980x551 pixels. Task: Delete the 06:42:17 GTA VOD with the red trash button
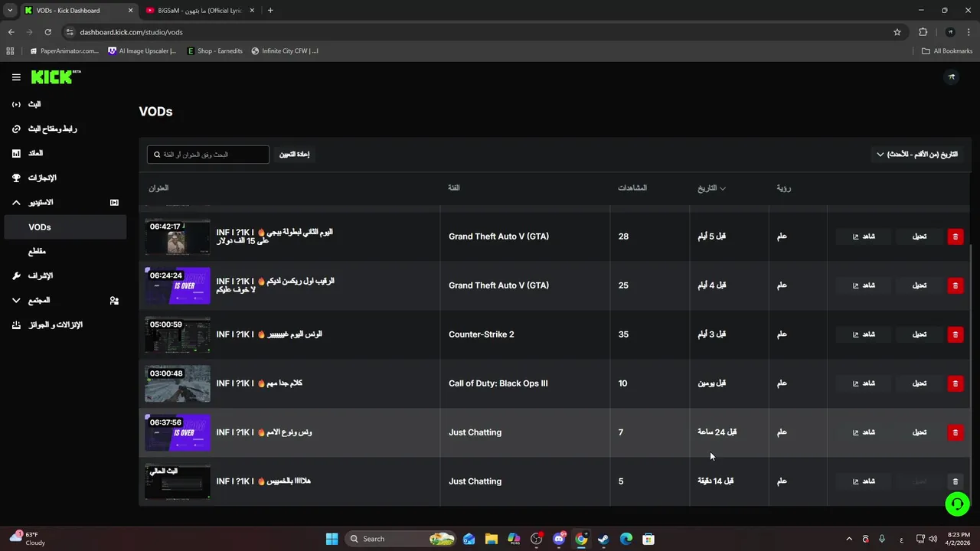[x=955, y=236]
